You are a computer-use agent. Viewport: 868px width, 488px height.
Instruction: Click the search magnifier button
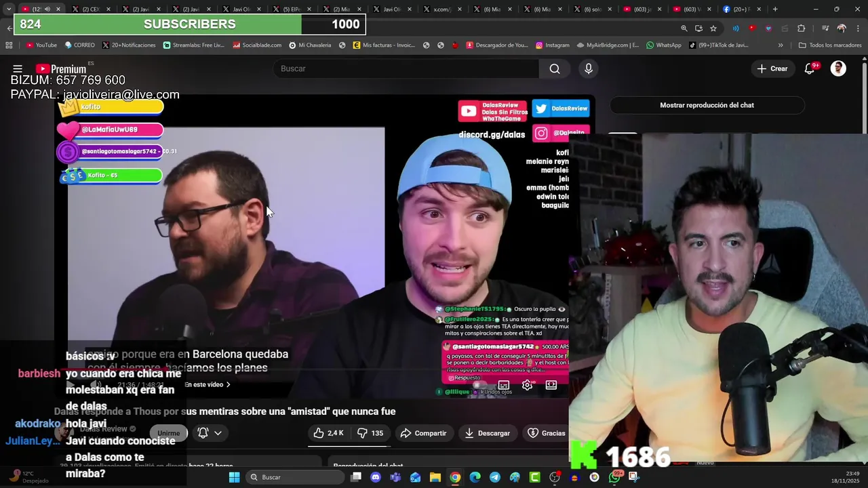(555, 68)
